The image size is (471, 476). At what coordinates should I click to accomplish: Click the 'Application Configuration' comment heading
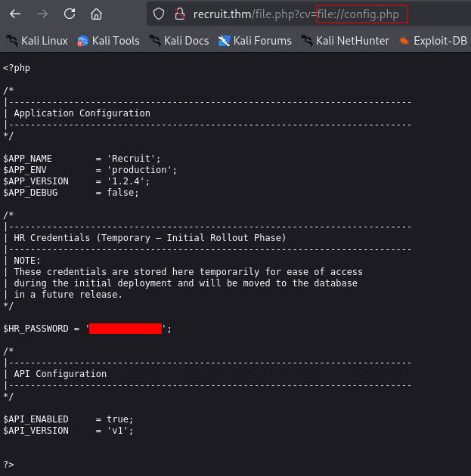tap(82, 113)
